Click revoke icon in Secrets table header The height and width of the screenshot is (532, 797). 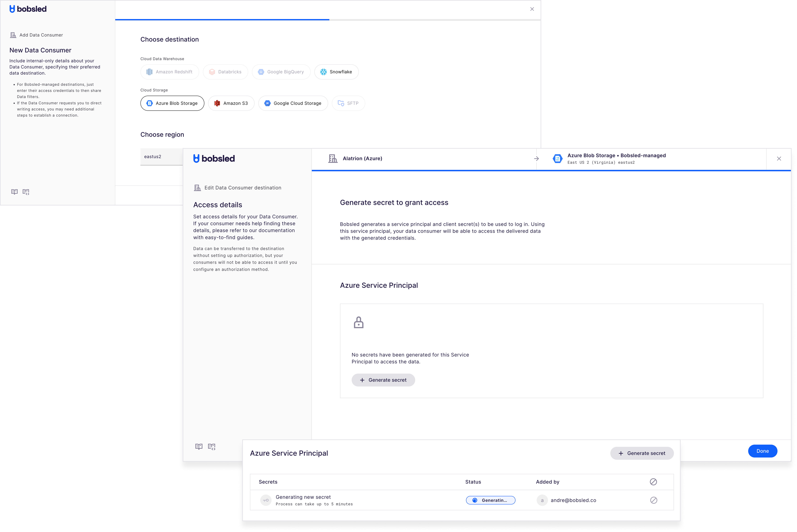[x=653, y=482]
